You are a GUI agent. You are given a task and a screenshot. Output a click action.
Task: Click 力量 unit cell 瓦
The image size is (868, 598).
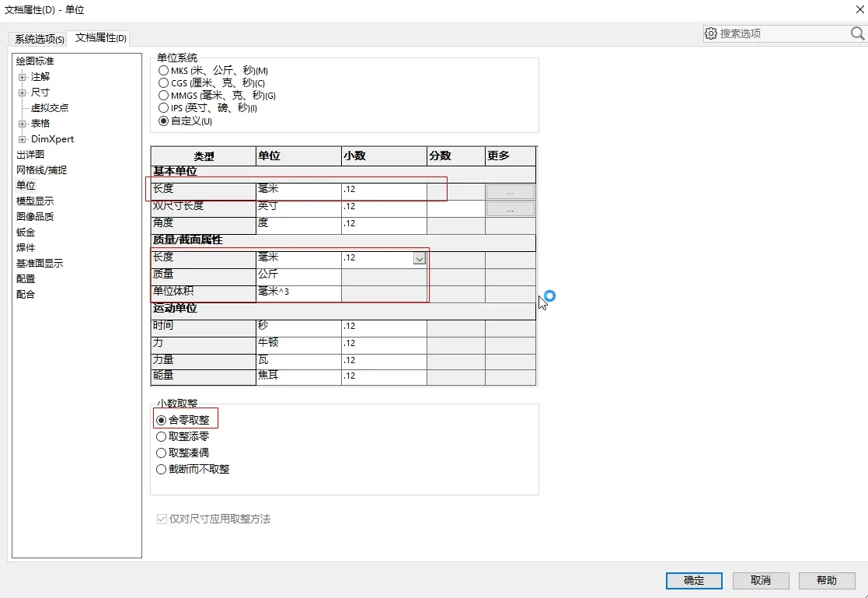(x=298, y=362)
